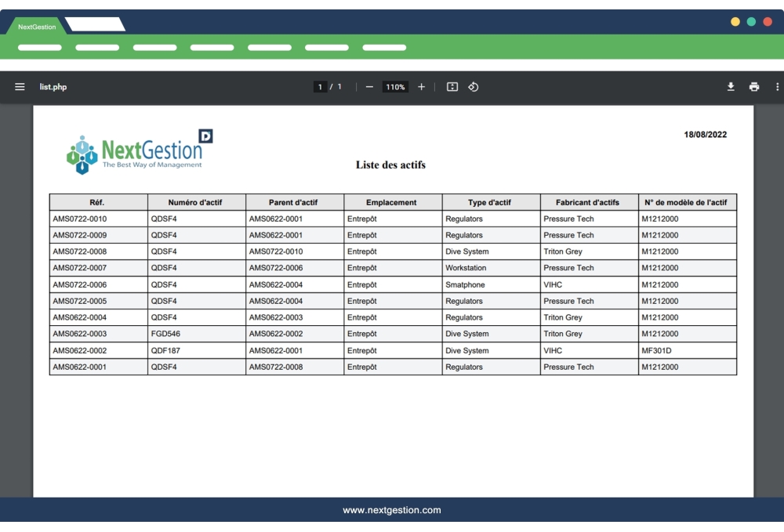Visit the www.nextgestion.com footer link

392,510
